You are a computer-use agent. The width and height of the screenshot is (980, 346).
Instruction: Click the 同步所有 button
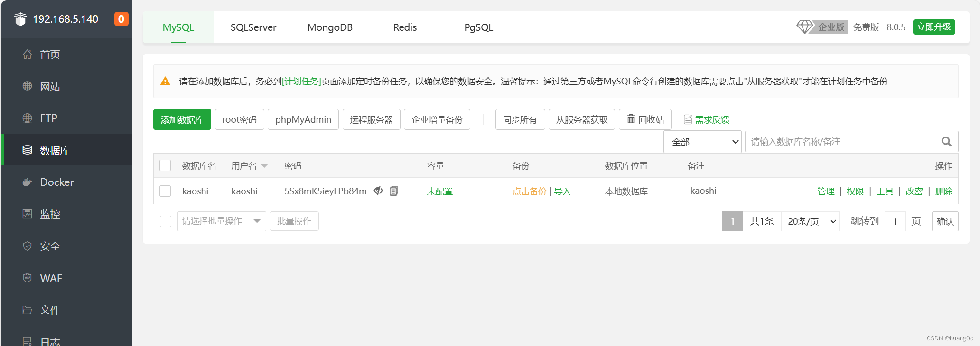pyautogui.click(x=520, y=119)
